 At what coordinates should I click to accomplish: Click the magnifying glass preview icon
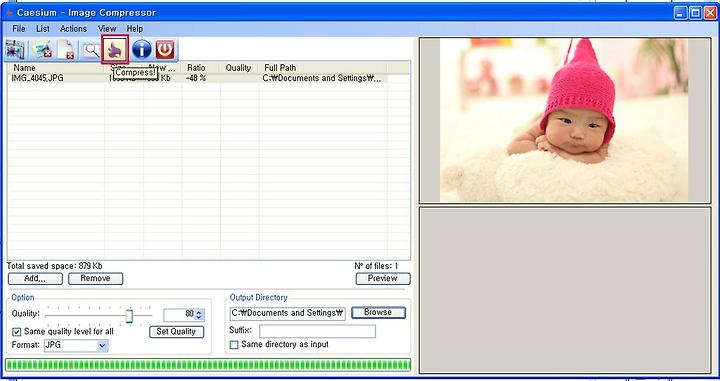(91, 50)
